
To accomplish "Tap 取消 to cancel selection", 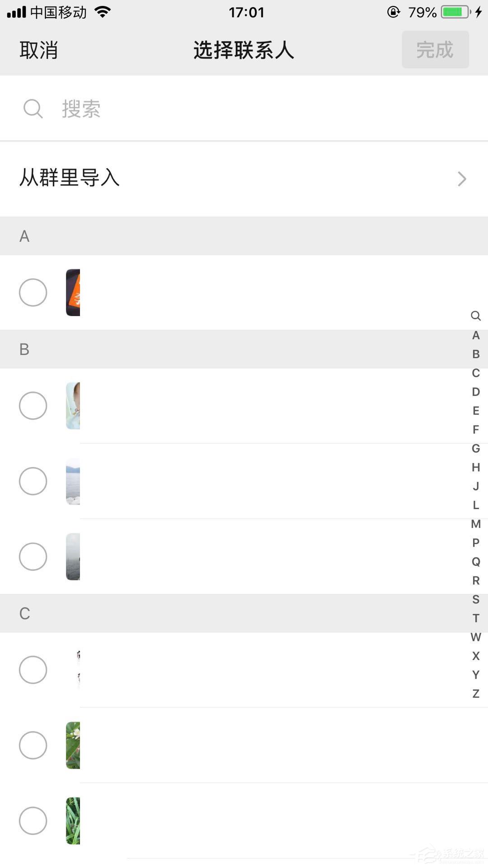I will (39, 50).
